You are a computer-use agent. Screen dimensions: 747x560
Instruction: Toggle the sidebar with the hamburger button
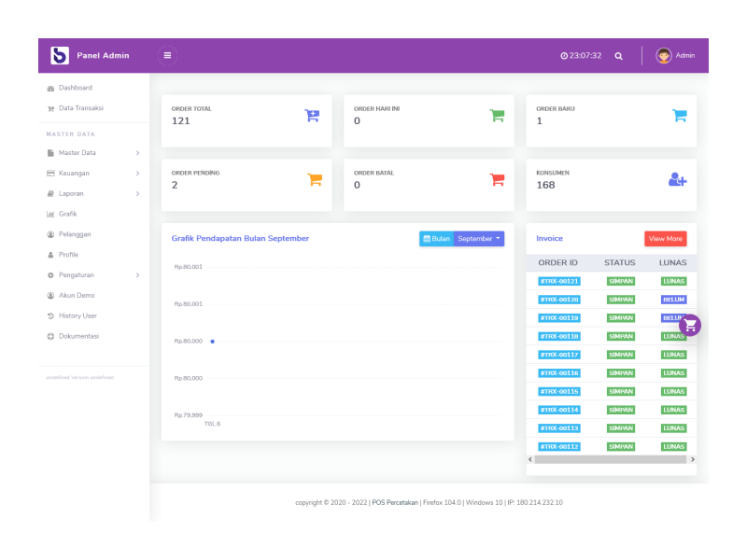[x=167, y=56]
